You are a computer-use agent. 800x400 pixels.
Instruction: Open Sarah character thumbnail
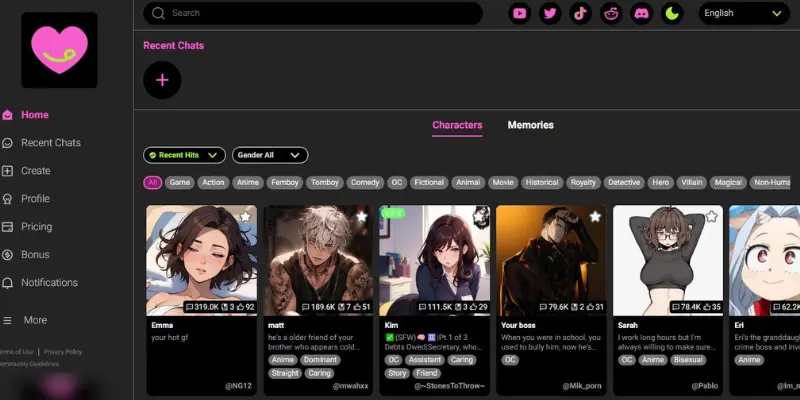pyautogui.click(x=668, y=260)
